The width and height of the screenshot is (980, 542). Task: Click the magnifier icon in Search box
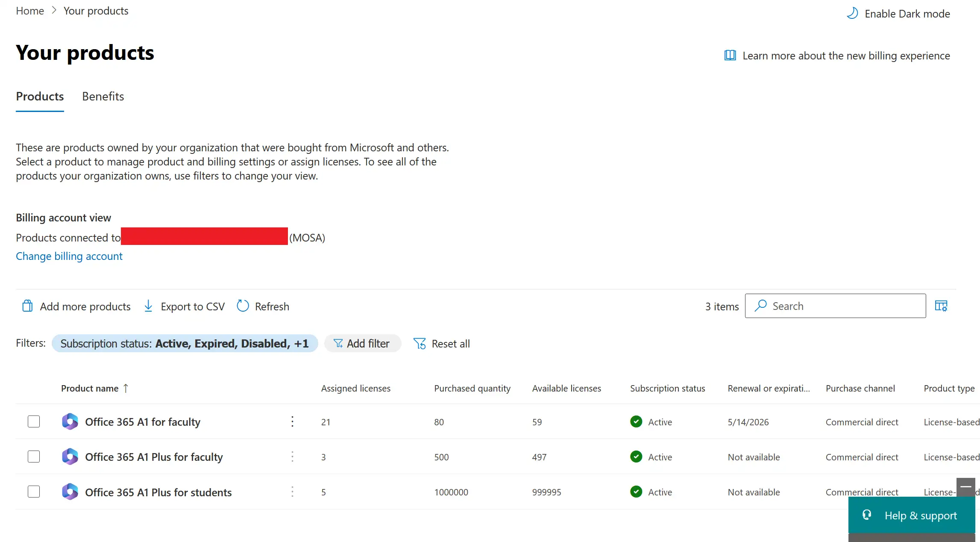[760, 306]
